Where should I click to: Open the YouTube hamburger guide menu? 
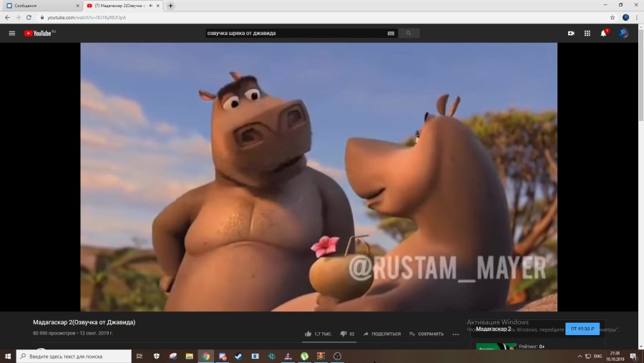pos(12,34)
